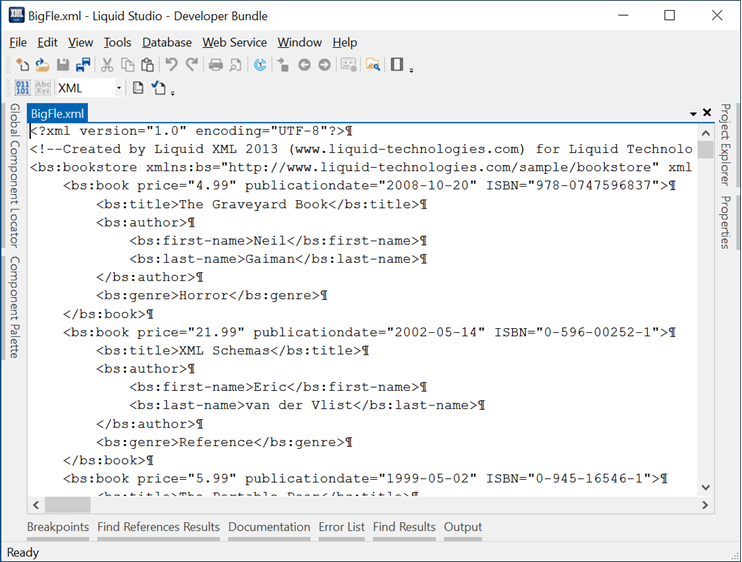
Task: Click the Paste clipboard icon
Action: pos(148,65)
